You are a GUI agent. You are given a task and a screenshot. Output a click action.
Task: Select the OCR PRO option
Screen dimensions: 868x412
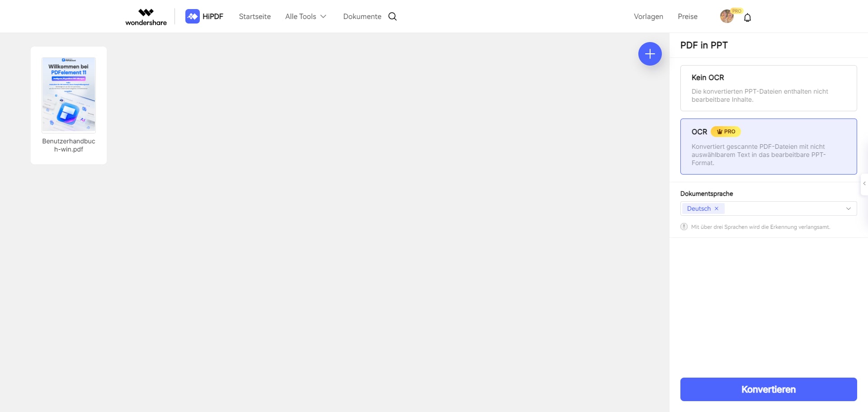[769, 147]
